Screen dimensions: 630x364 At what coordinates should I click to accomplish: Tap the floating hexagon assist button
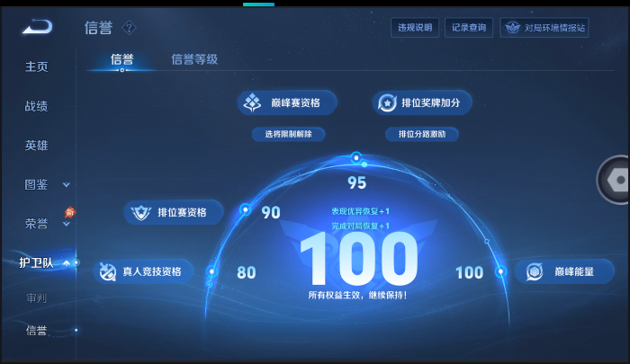[x=615, y=180]
